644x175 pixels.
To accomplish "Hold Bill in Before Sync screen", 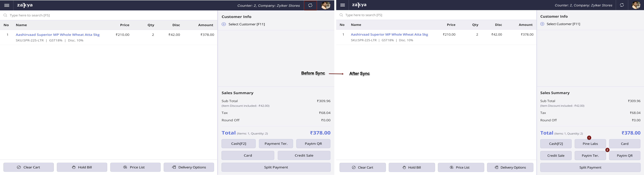I will click(82, 167).
